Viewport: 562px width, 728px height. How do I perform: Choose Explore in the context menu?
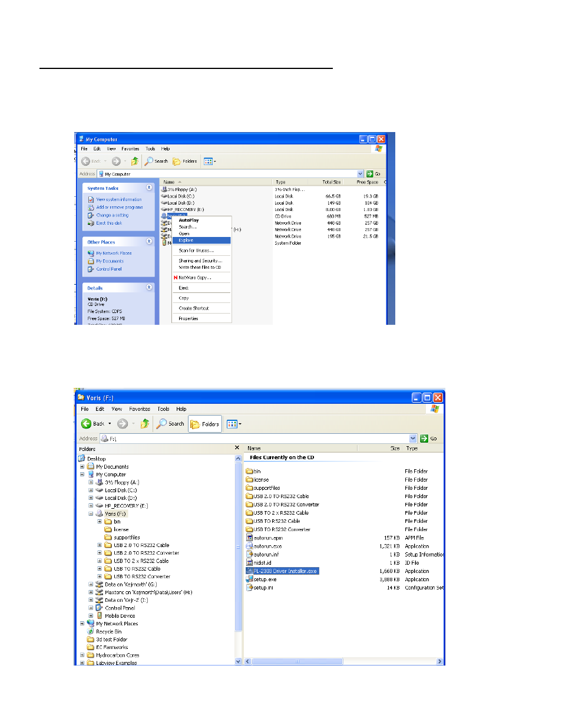tap(201, 241)
